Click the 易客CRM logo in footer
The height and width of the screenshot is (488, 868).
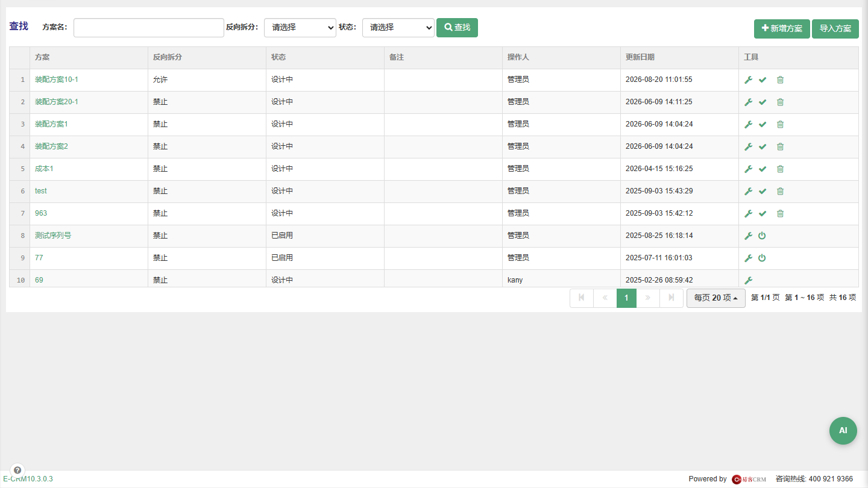749,480
